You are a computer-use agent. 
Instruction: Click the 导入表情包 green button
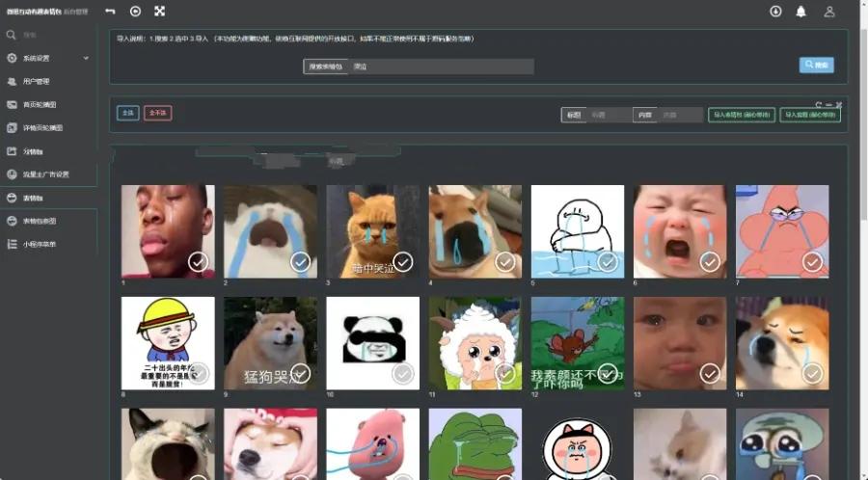(742, 115)
